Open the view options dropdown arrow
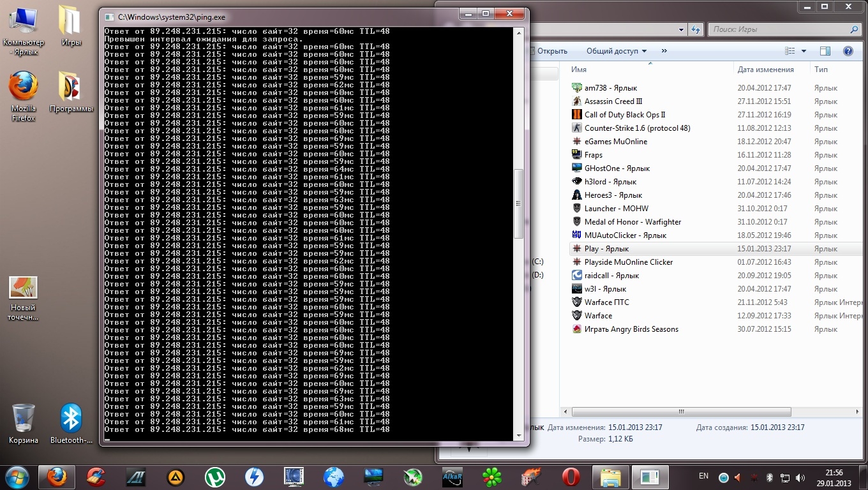Screen dimensions: 868x490 click(x=804, y=51)
